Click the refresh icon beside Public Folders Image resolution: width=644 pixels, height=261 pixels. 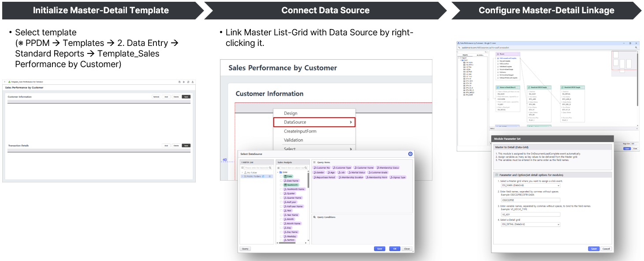click(x=263, y=176)
